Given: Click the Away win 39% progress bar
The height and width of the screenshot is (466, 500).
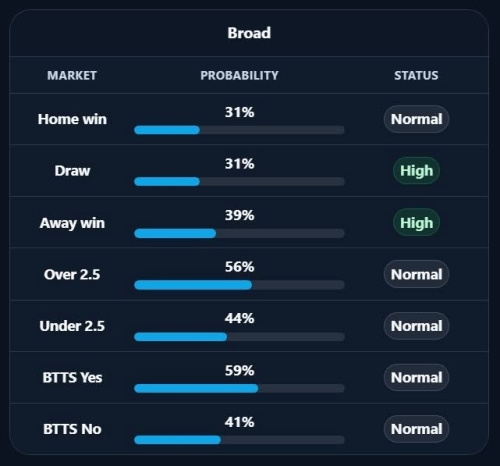Looking at the screenshot, I should click(239, 233).
